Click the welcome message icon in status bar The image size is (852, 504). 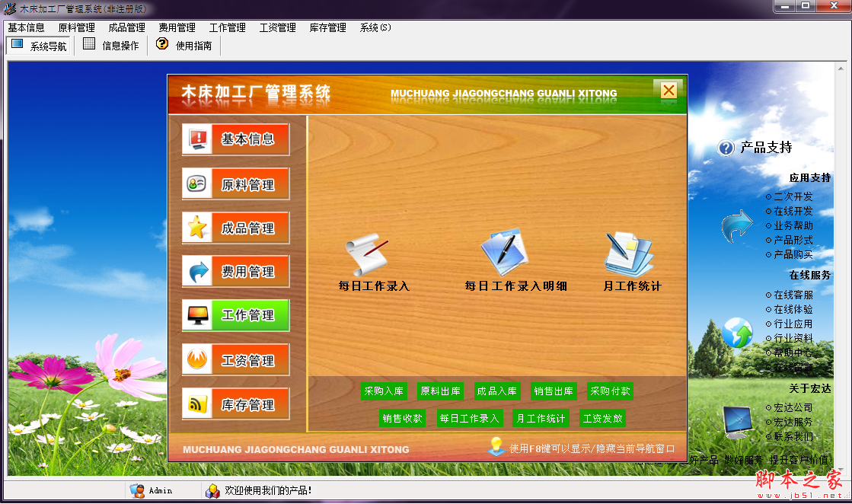click(212, 491)
